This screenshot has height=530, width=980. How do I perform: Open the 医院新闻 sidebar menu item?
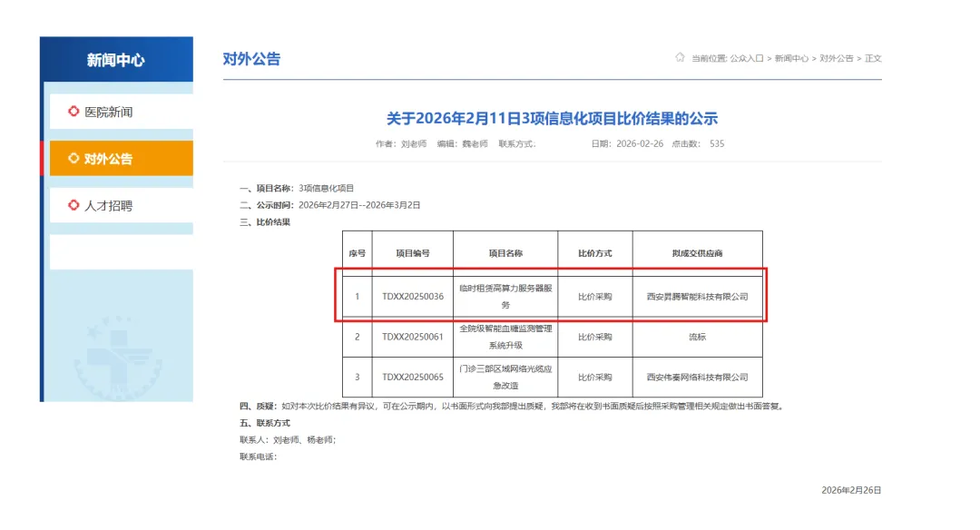tap(122, 112)
